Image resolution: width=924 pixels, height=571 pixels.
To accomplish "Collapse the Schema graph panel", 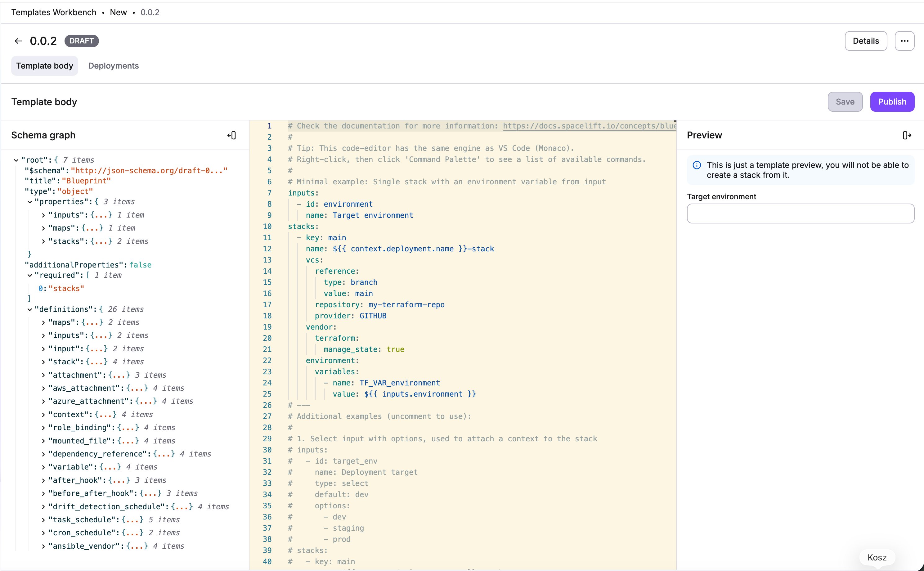I will pos(232,135).
